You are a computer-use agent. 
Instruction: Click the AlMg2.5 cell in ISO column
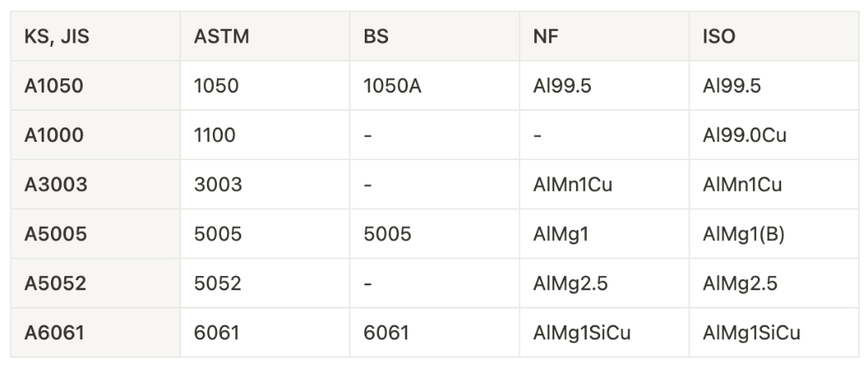pyautogui.click(x=739, y=284)
